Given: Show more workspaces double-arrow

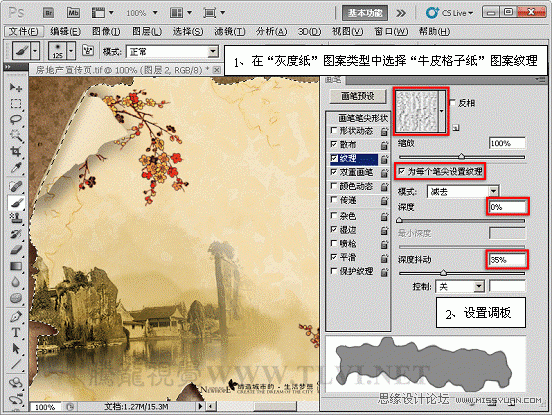Looking at the screenshot, I should pos(401,13).
